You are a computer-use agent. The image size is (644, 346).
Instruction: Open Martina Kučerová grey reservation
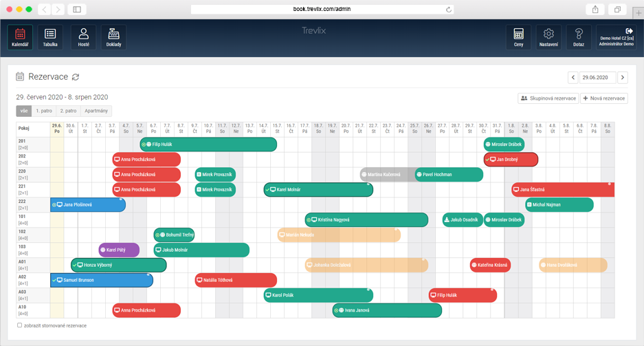(388, 175)
